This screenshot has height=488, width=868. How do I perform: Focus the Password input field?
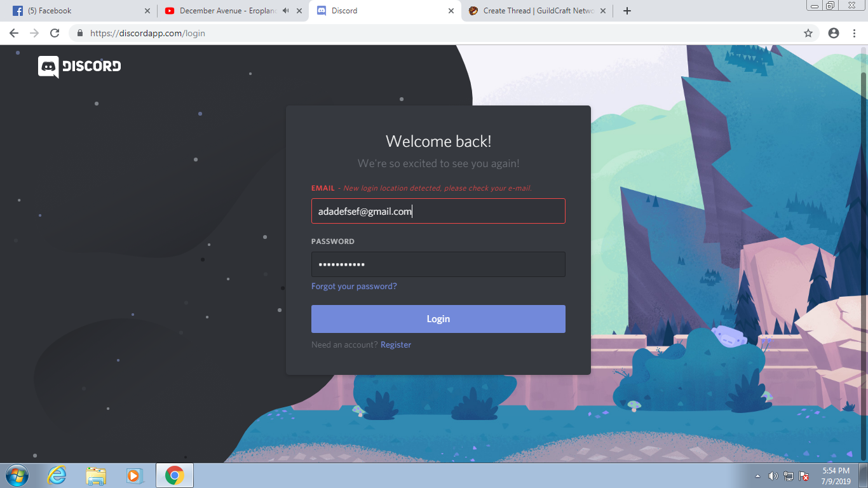[438, 264]
